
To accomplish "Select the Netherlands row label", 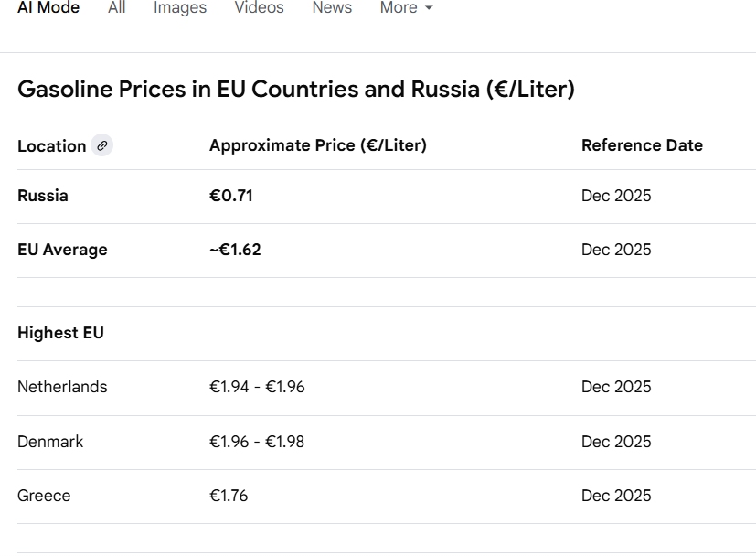I will click(x=62, y=387).
